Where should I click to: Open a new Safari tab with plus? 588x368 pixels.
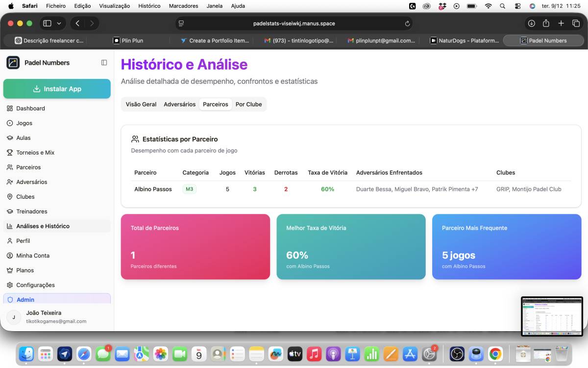coord(561,24)
